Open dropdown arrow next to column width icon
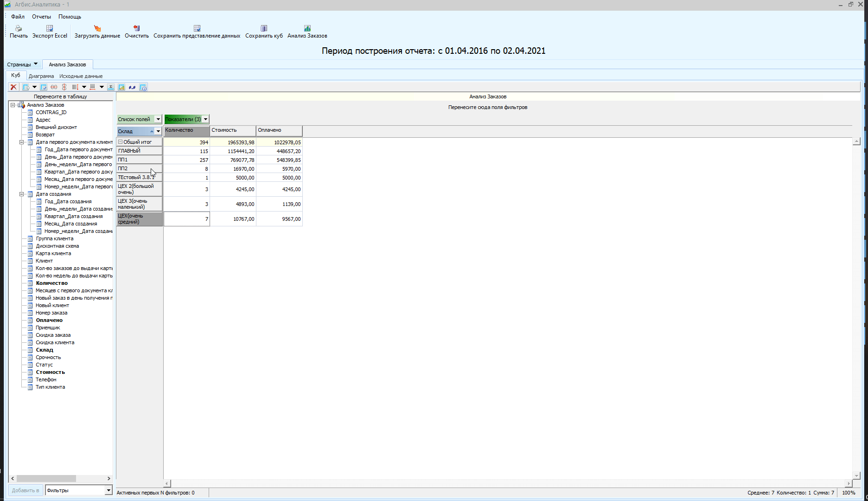Image resolution: width=868 pixels, height=501 pixels. click(x=102, y=87)
